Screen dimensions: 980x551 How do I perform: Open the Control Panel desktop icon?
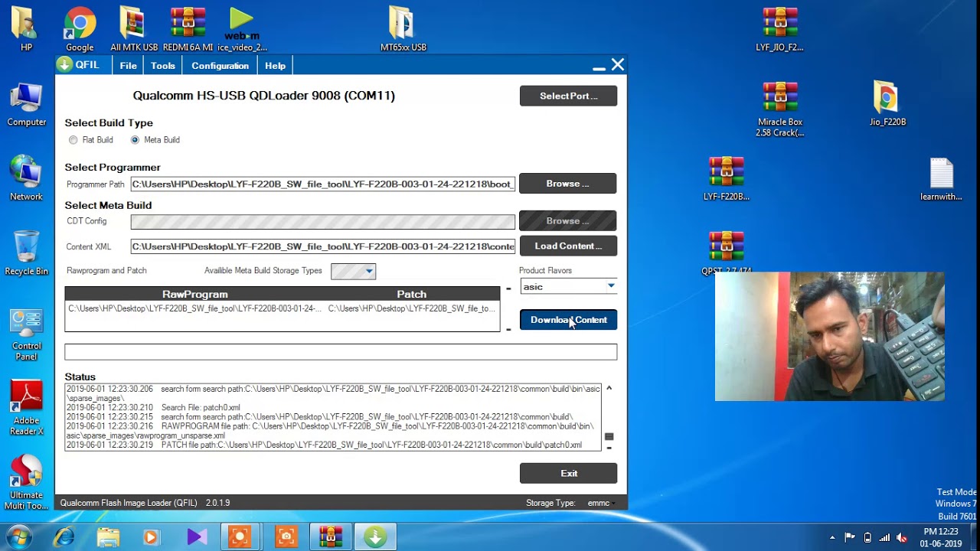(26, 335)
